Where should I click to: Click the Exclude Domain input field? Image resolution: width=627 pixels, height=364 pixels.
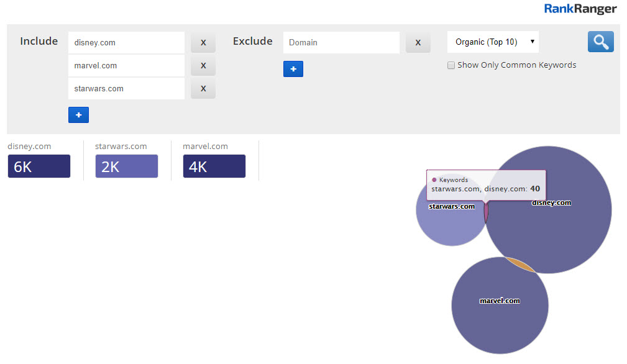coord(341,43)
